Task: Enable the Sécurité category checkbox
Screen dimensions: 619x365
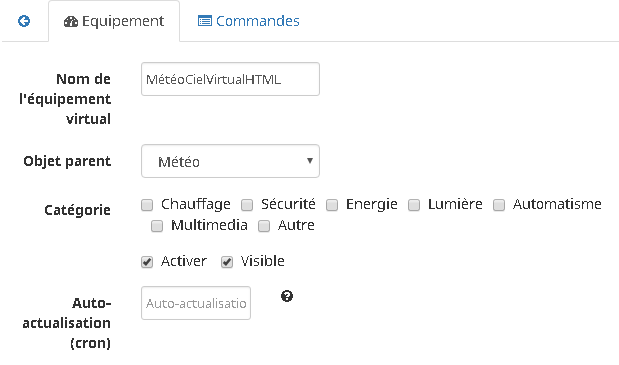Action: coord(247,205)
